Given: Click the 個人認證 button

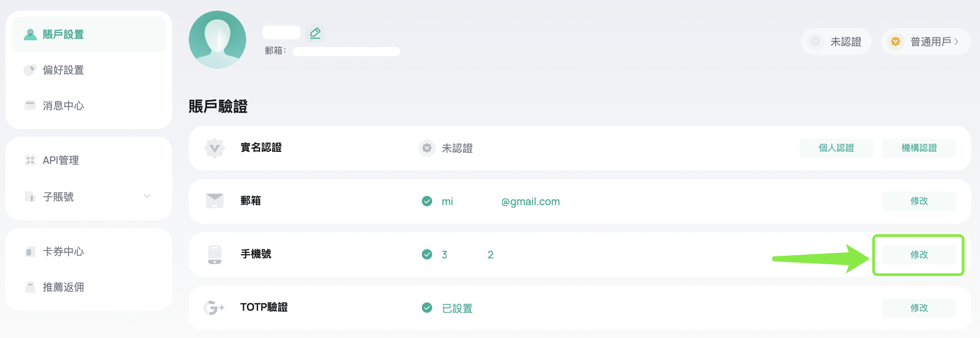Looking at the screenshot, I should point(837,148).
